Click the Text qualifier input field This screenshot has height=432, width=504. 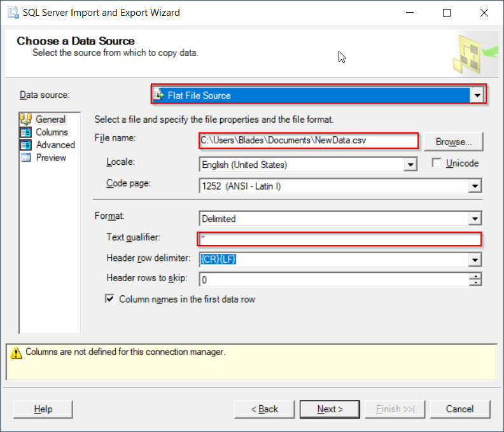point(339,239)
